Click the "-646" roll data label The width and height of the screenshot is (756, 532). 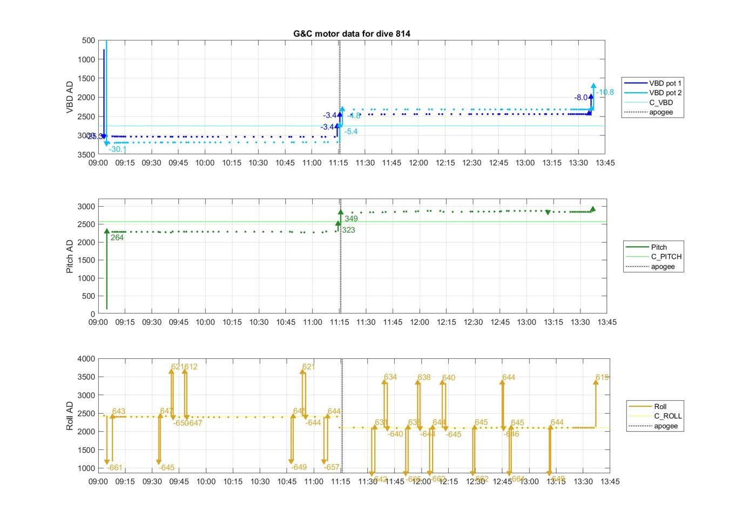click(511, 434)
